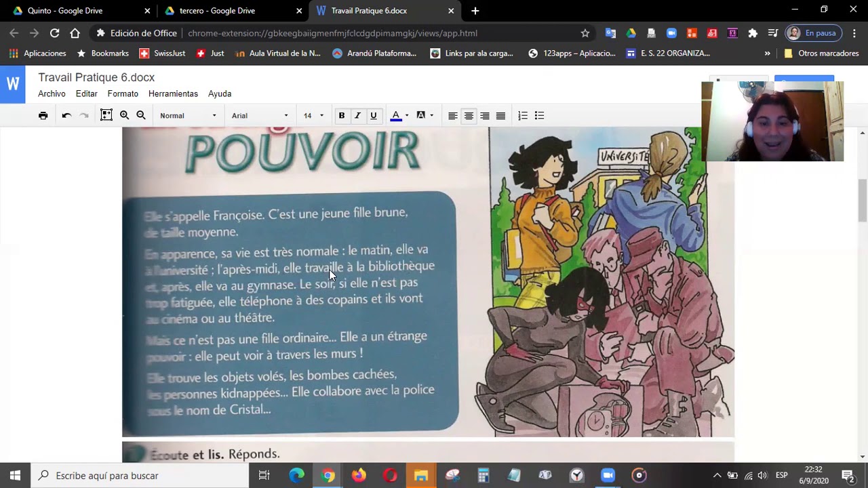Align text to the left
Image resolution: width=868 pixels, height=488 pixels.
(x=452, y=116)
